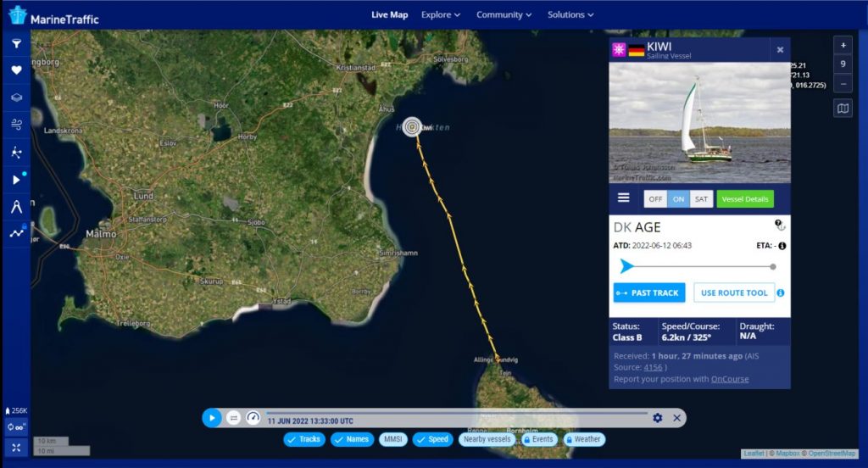
Task: Expand the Solutions dropdown menu
Action: point(570,15)
